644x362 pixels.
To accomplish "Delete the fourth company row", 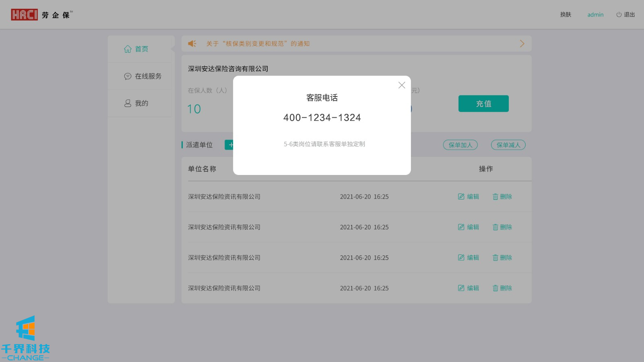I will pos(502,288).
